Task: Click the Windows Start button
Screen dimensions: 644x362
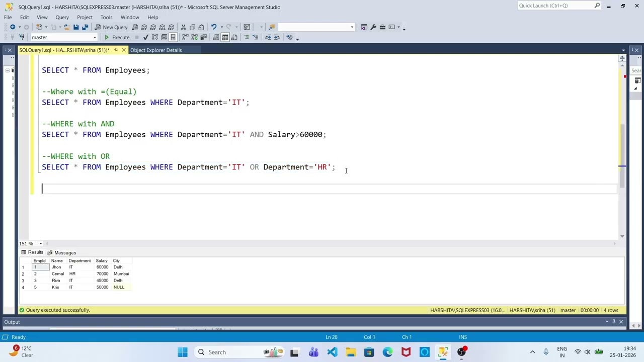Action: [182, 352]
